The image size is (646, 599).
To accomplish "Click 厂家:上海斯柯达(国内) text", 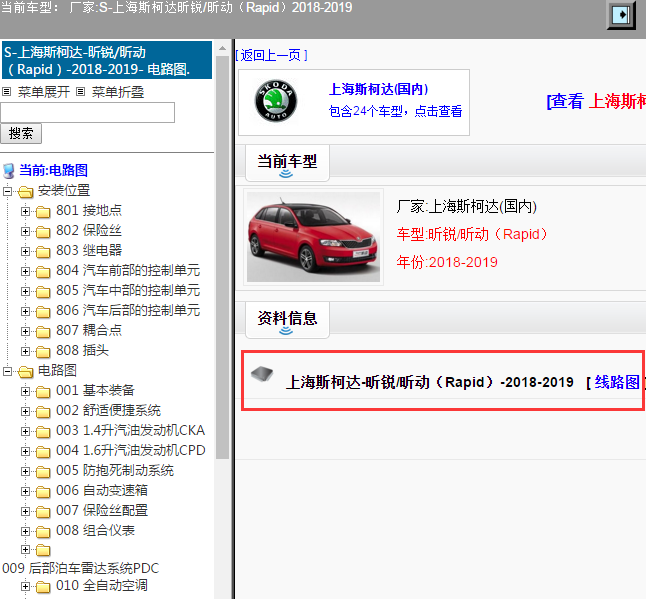I will point(466,206).
